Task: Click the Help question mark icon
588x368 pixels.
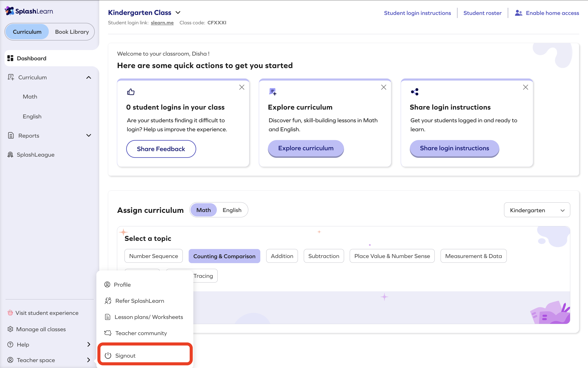Action: pyautogui.click(x=10, y=344)
